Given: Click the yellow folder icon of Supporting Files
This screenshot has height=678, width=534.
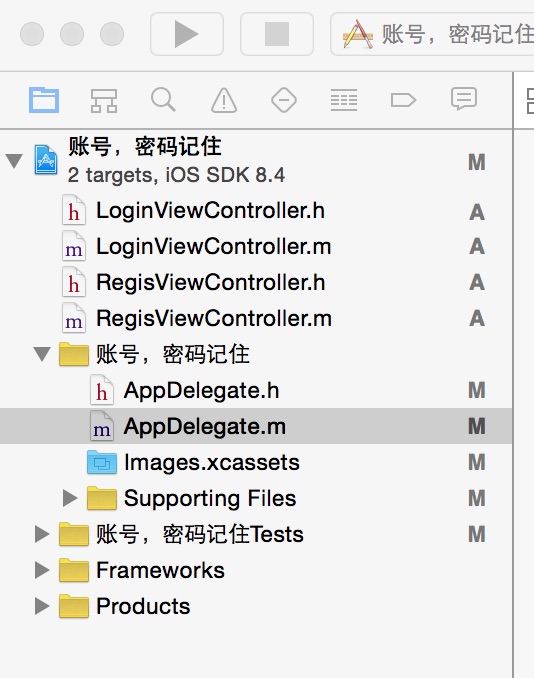Looking at the screenshot, I should point(102,498).
